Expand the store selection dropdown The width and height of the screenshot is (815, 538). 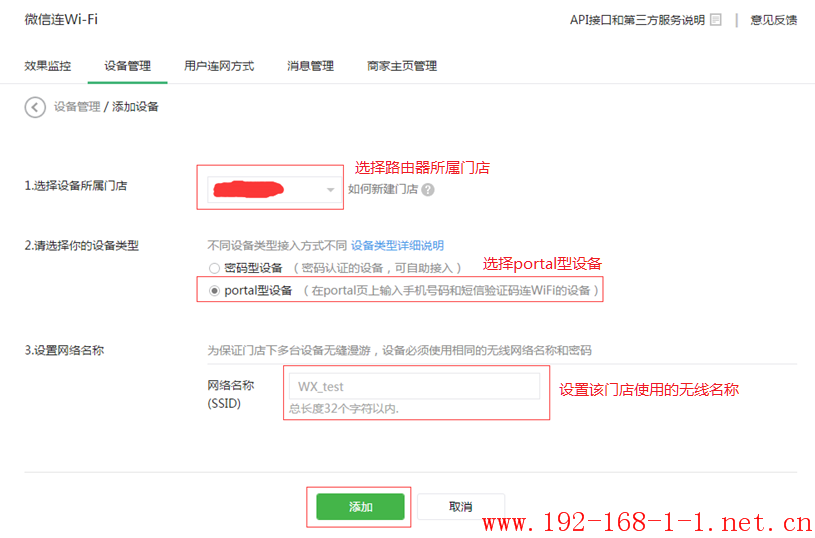pyautogui.click(x=274, y=190)
